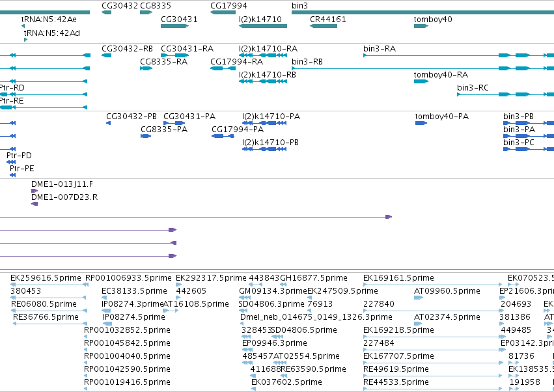Click the bin3-PB protein label
The height and width of the screenshot is (392, 554).
[x=519, y=117]
